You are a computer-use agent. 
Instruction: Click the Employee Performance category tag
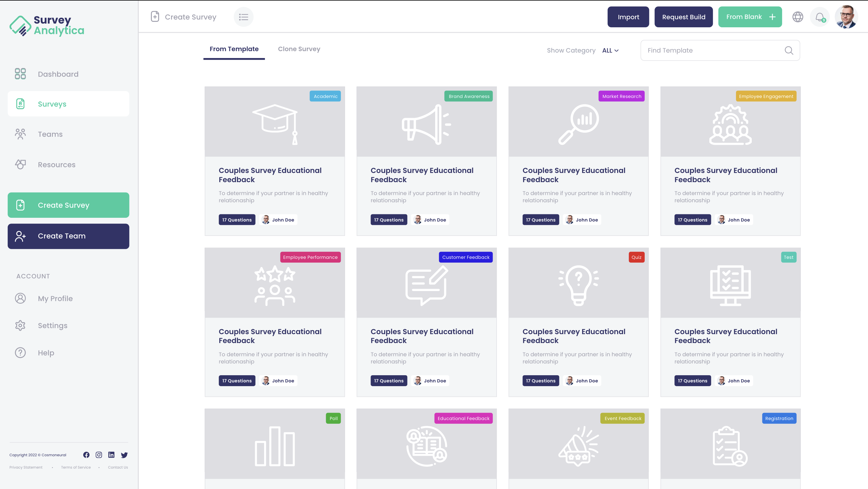pos(310,257)
